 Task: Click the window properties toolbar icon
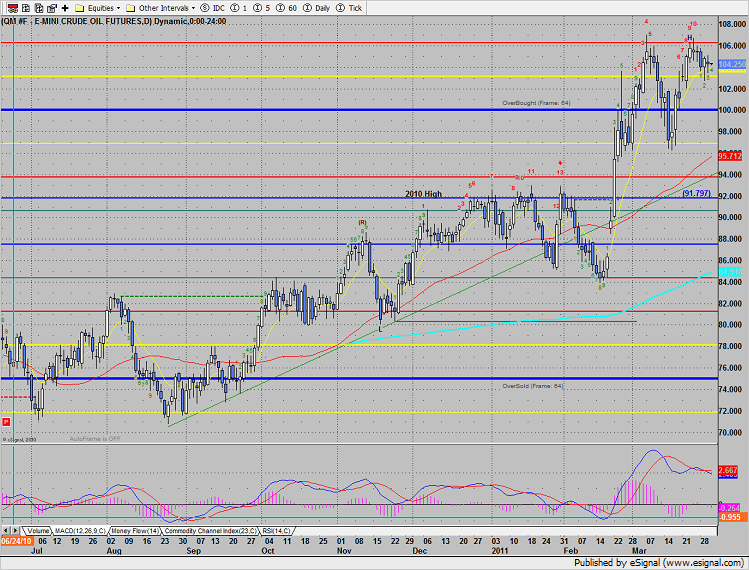[x=52, y=8]
